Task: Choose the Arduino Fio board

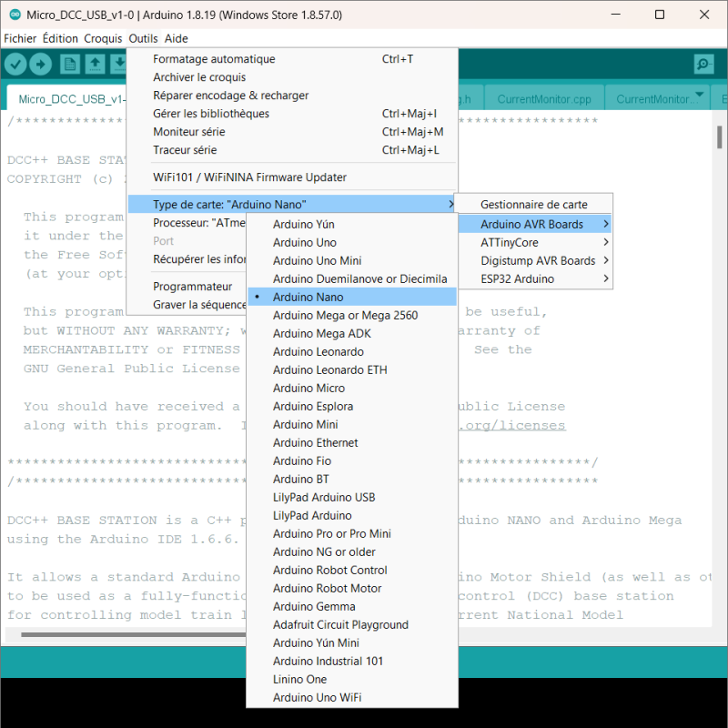Action: pyautogui.click(x=352, y=460)
